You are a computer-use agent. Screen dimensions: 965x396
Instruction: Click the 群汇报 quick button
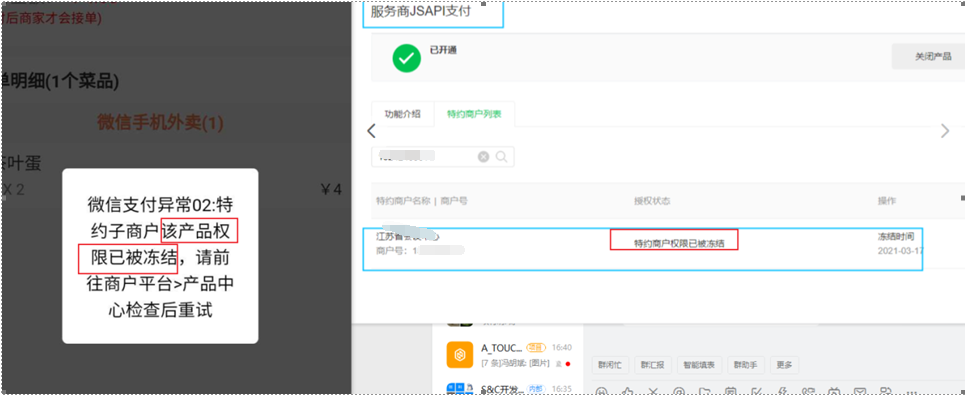tap(652, 365)
